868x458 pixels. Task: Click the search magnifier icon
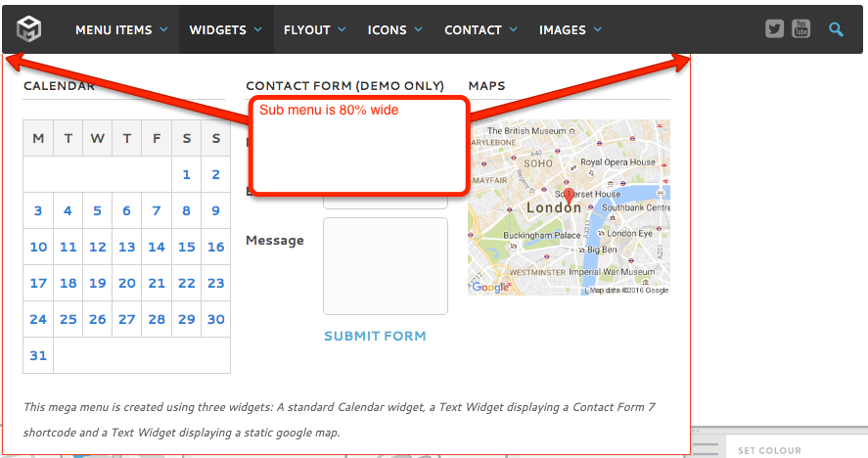(836, 29)
